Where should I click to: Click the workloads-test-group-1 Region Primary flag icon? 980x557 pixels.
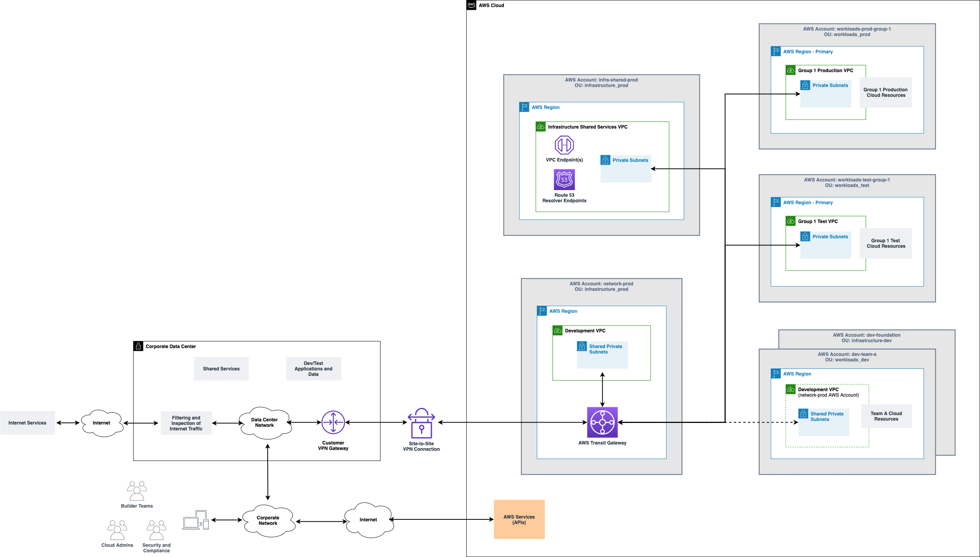[776, 202]
